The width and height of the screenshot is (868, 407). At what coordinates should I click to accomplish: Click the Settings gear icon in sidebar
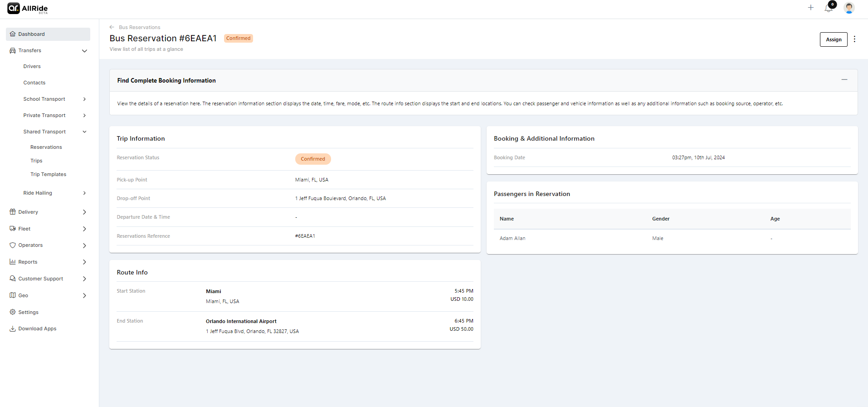(x=13, y=312)
